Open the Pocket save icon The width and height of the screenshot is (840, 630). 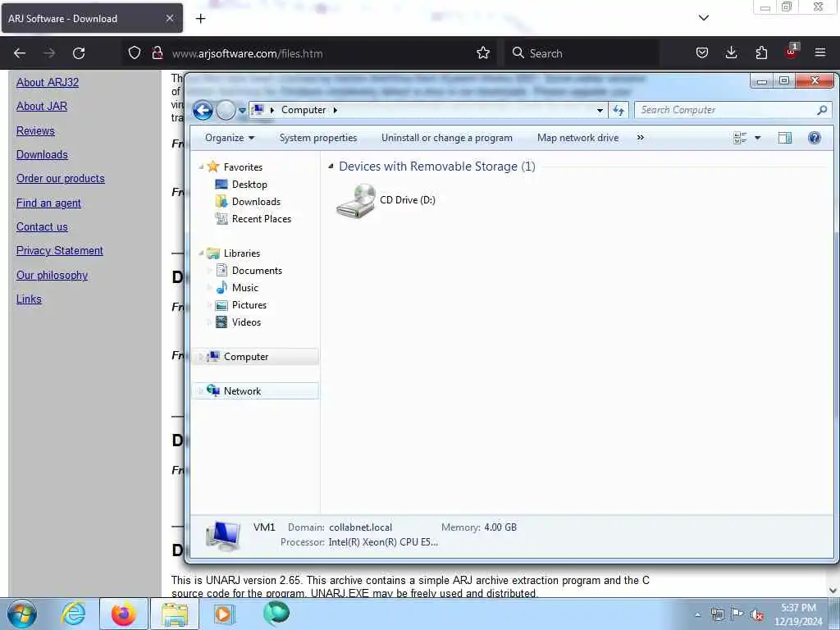(x=702, y=53)
